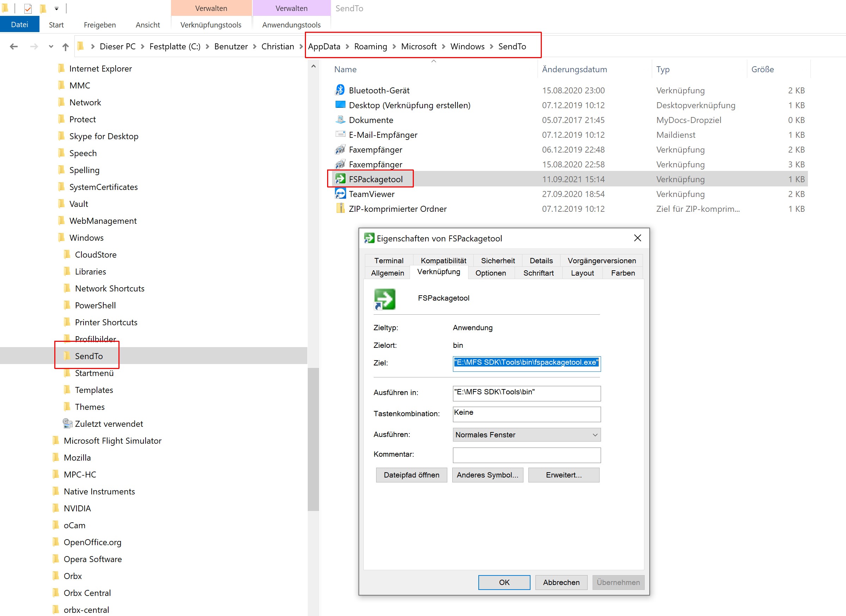The width and height of the screenshot is (846, 616).
Task: Open the Ansicht ribbon tab
Action: coord(148,25)
